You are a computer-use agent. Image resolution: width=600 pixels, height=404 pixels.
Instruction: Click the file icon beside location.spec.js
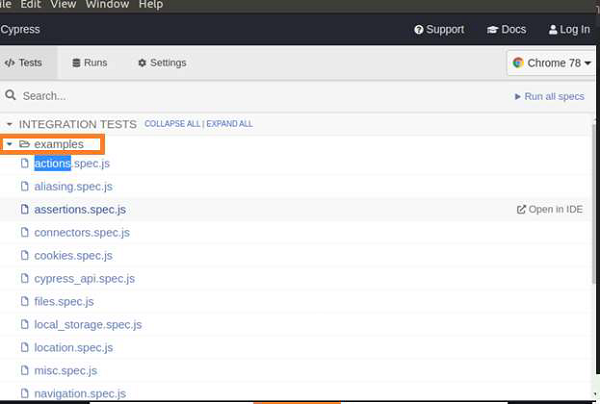click(24, 347)
